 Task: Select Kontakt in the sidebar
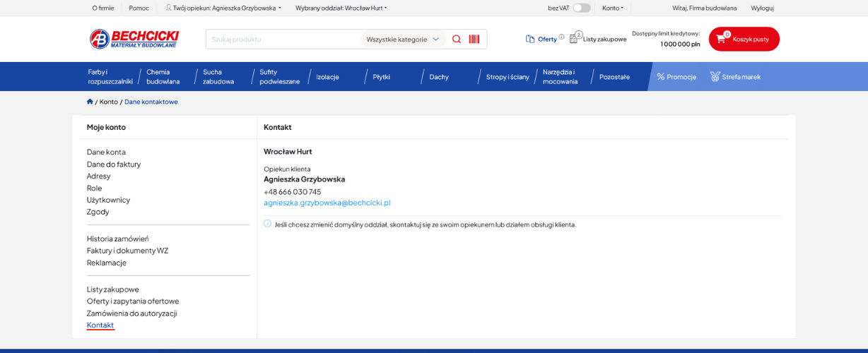[x=100, y=325]
